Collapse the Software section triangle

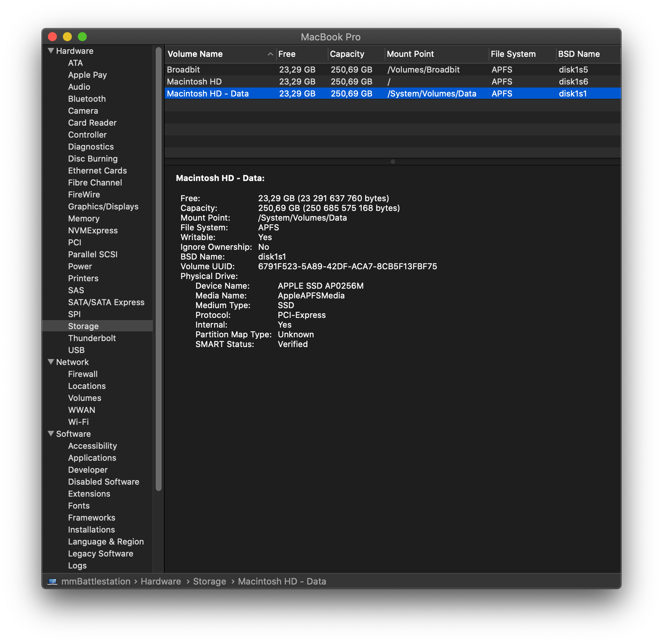coord(51,433)
